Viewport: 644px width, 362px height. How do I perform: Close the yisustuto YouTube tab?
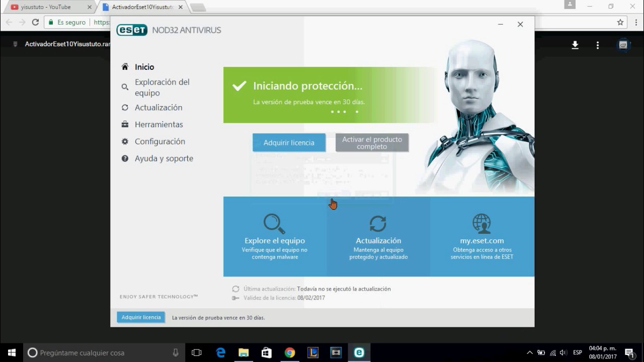[x=90, y=7]
